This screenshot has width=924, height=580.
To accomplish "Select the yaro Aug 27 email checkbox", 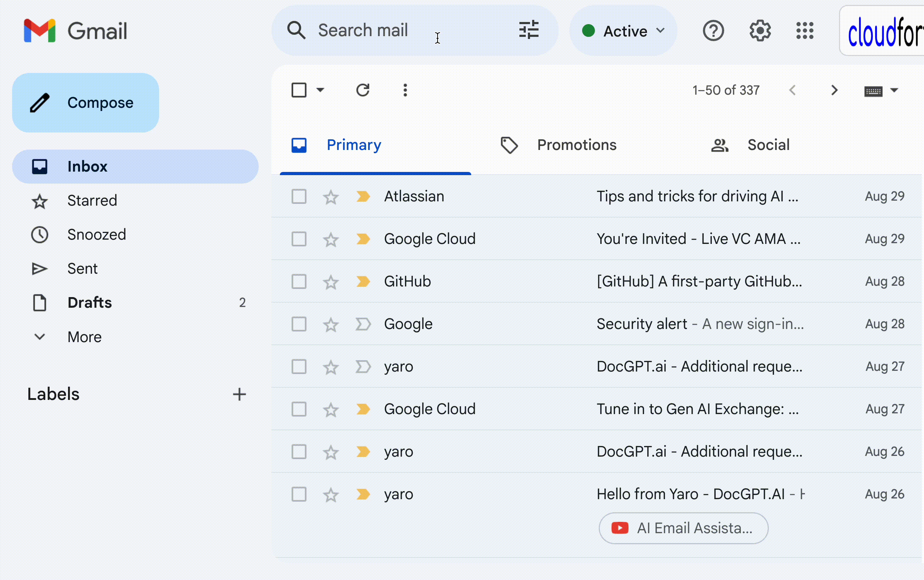I will (x=299, y=367).
